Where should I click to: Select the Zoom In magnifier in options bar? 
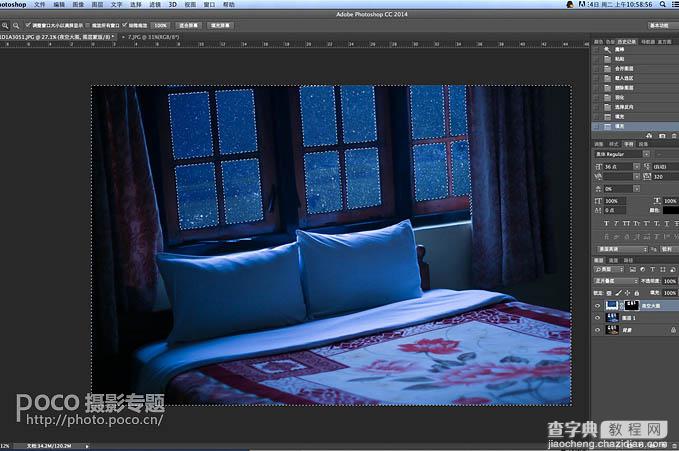pos(5,26)
